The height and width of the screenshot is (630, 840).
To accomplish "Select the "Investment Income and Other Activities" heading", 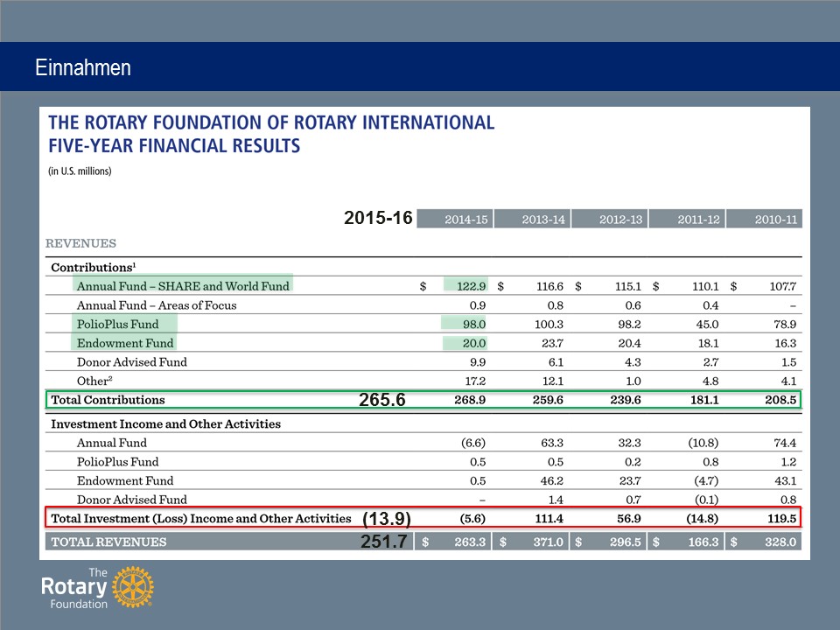I will [165, 423].
